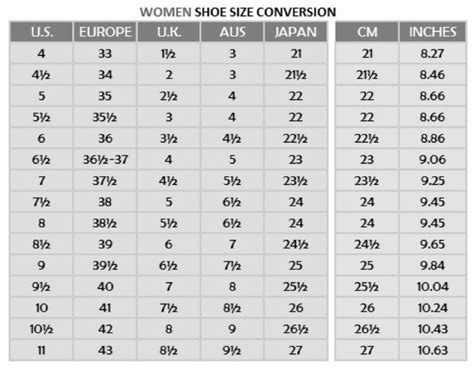Screen dimensions: 474x368
Task: Select the inches value 9.06
Action: click(x=433, y=160)
